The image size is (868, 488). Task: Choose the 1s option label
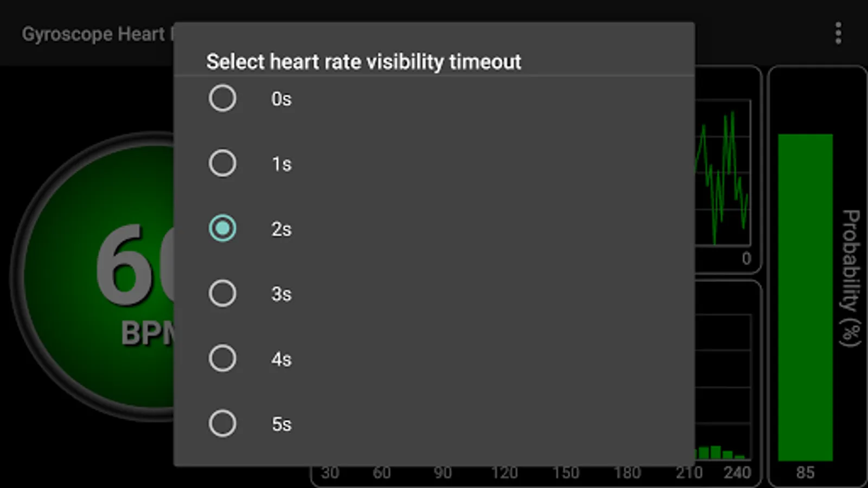pos(281,164)
